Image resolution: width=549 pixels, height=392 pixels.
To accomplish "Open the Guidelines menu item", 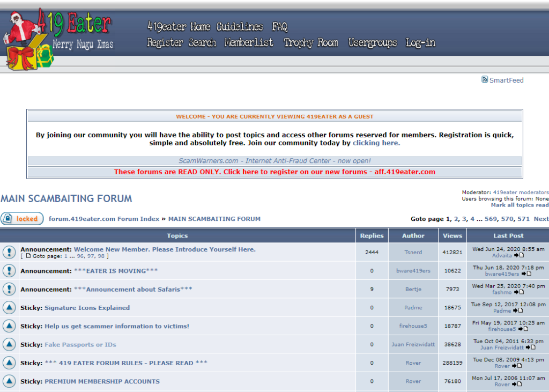I will click(x=240, y=26).
